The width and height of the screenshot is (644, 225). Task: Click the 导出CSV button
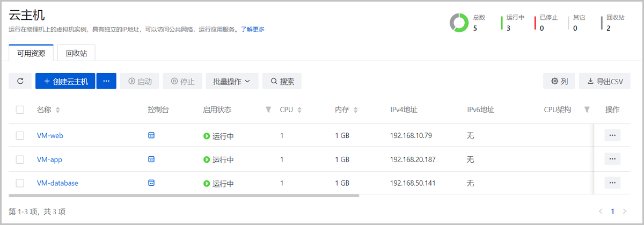(x=605, y=81)
